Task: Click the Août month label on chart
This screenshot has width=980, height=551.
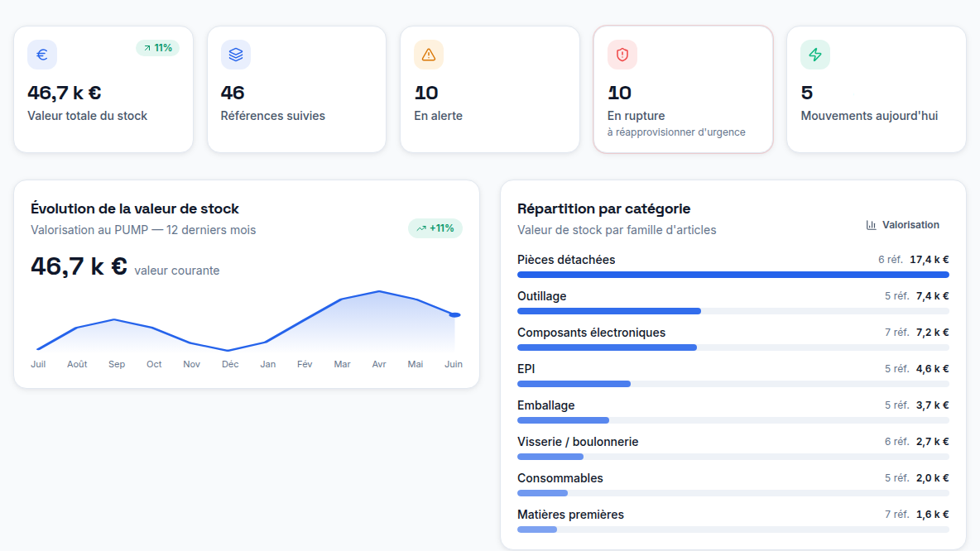Action: pyautogui.click(x=77, y=364)
